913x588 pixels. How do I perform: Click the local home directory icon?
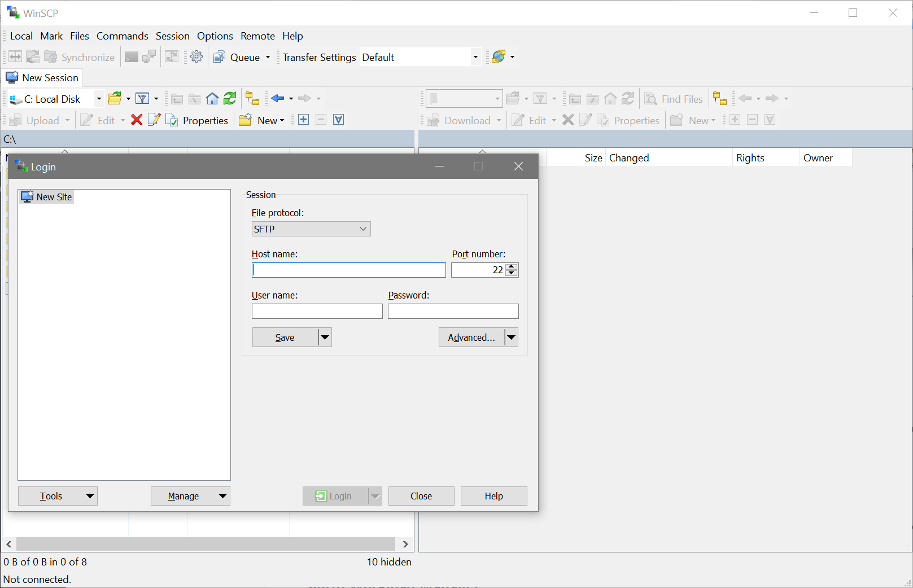212,99
